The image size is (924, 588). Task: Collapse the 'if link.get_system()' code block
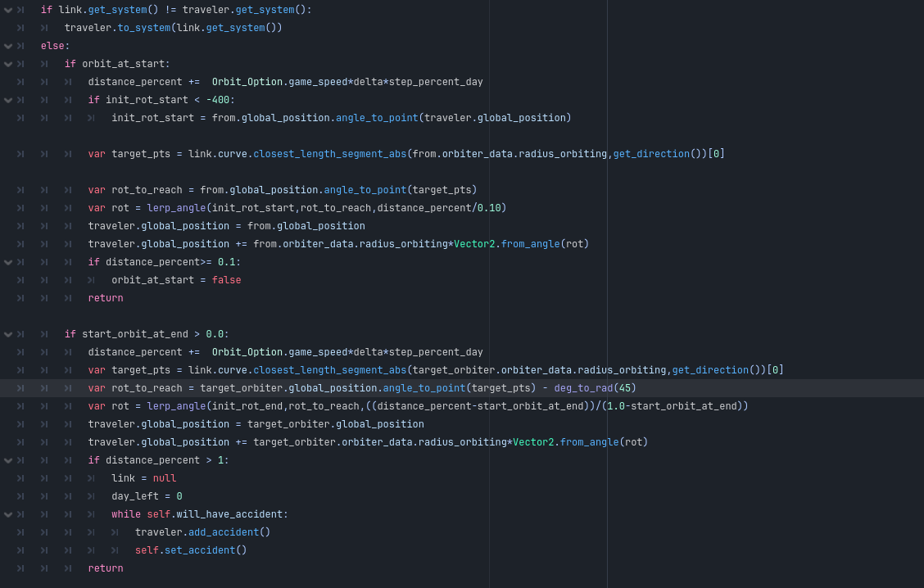(x=8, y=10)
